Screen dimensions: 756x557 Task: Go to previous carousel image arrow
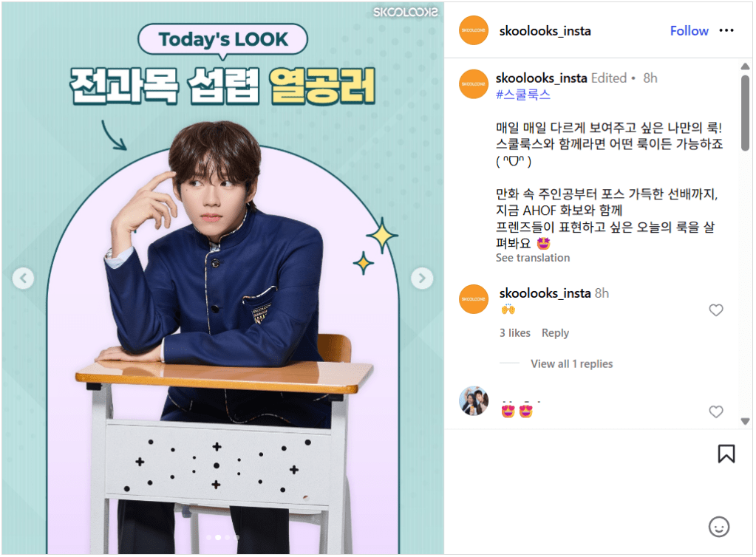point(23,279)
